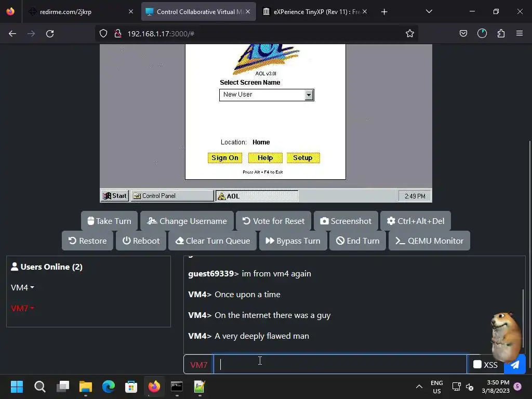Click the Take Turn button
Viewport: 532px width, 399px height.
pyautogui.click(x=109, y=221)
